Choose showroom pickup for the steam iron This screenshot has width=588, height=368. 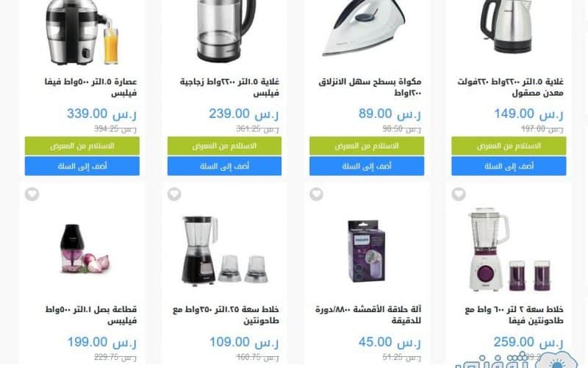click(367, 146)
